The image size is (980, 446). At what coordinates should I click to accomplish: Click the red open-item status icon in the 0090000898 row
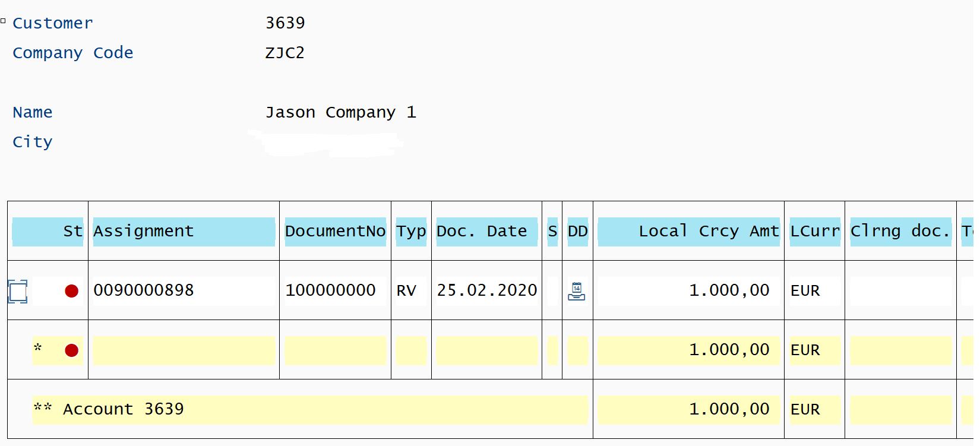[x=71, y=291]
